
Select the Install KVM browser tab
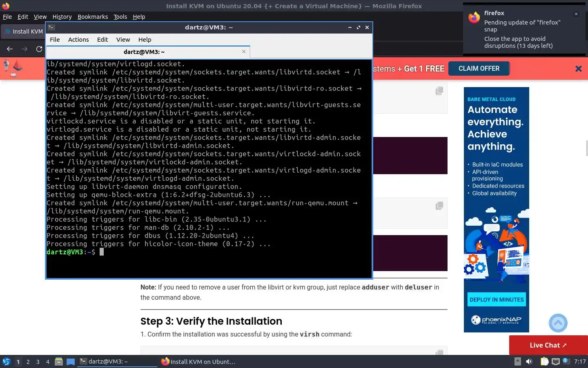pos(23,31)
